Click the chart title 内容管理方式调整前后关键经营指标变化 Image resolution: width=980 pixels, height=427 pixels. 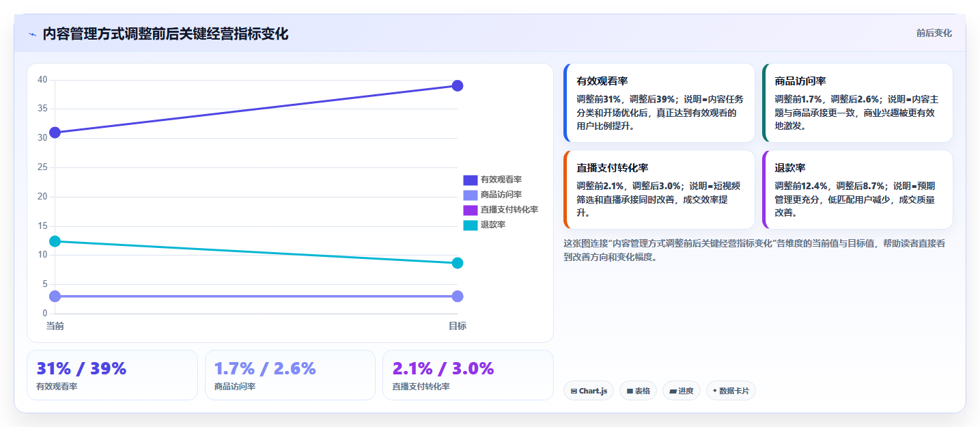[165, 34]
